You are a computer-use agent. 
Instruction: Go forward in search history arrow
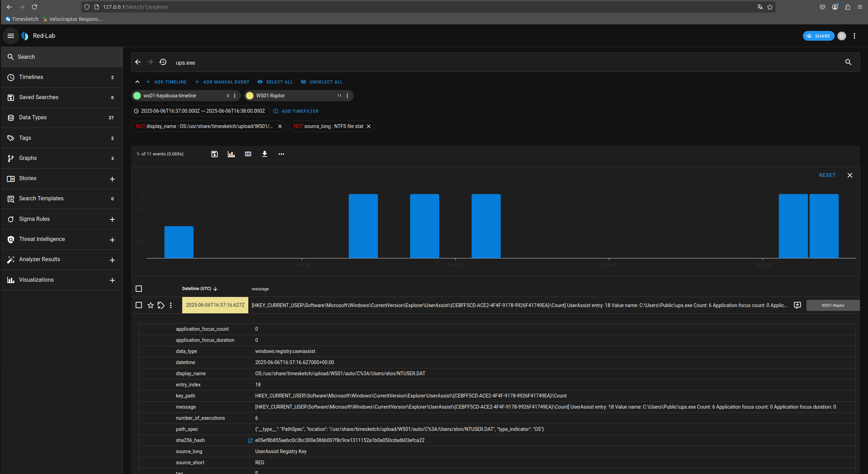pyautogui.click(x=150, y=62)
